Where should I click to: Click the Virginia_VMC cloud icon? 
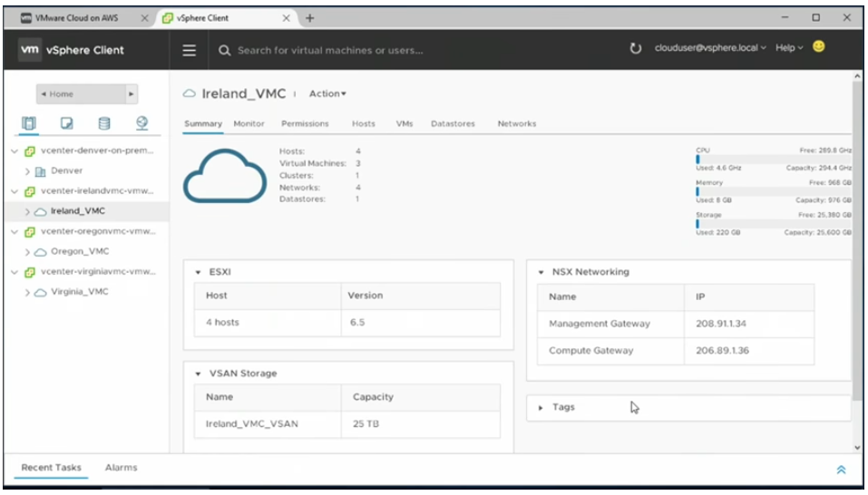tap(41, 293)
